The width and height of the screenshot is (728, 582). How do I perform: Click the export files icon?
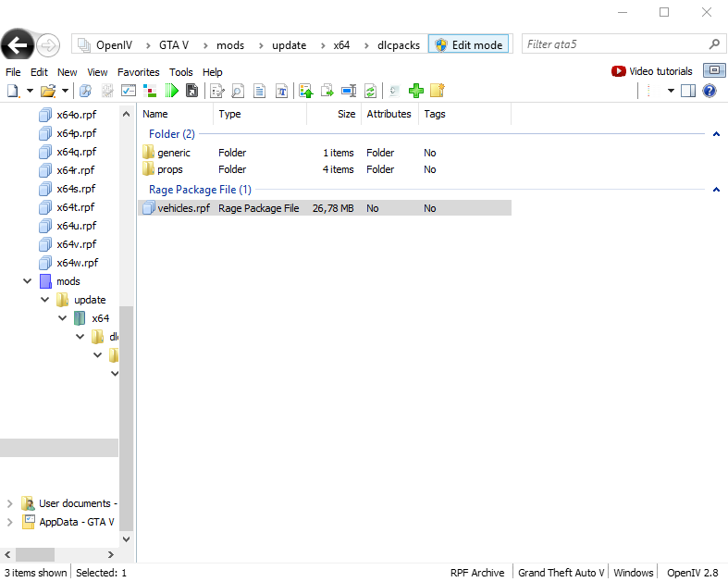[327, 91]
